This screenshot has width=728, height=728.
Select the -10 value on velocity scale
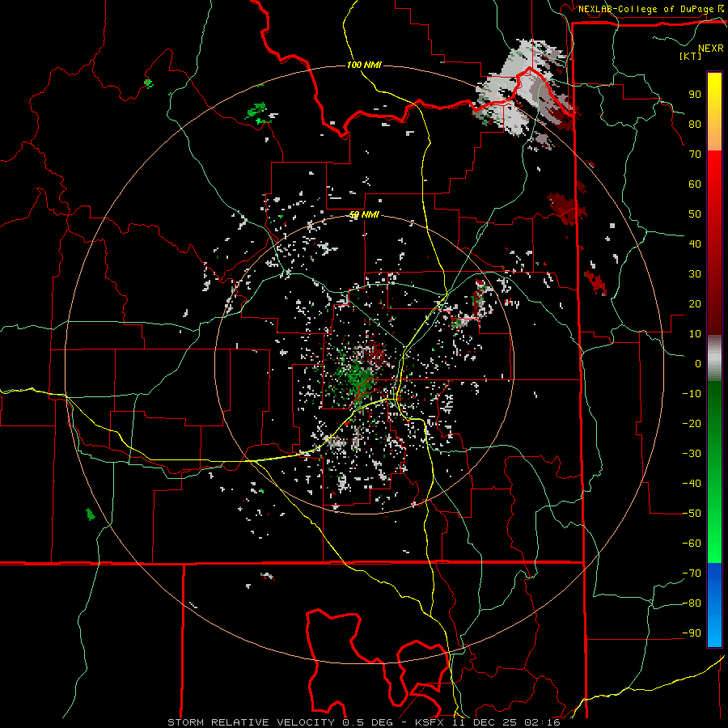point(692,394)
